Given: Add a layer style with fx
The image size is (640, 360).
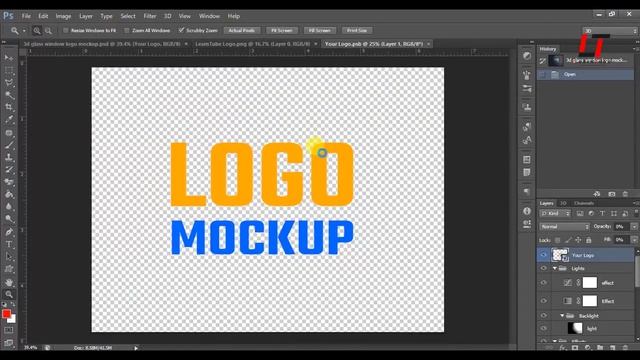Looking at the screenshot, I should click(562, 348).
